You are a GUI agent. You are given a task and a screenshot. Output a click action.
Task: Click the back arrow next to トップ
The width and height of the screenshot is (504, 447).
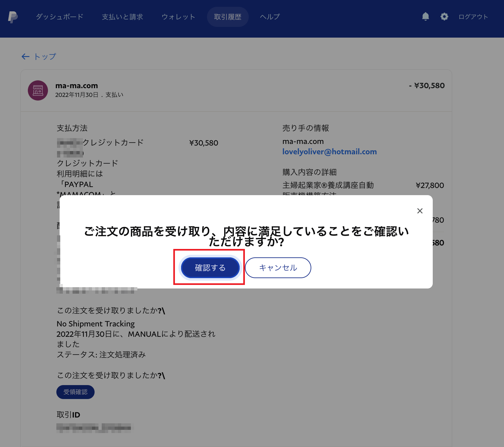(26, 57)
